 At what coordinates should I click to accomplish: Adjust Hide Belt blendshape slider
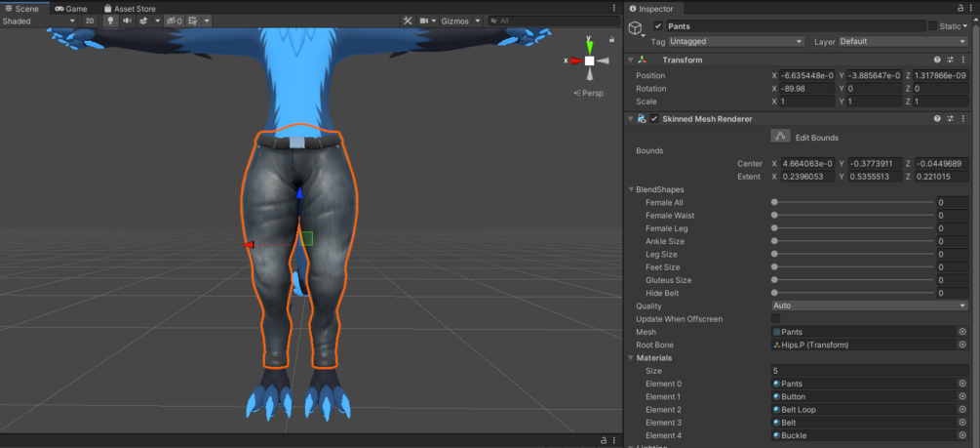click(853, 293)
